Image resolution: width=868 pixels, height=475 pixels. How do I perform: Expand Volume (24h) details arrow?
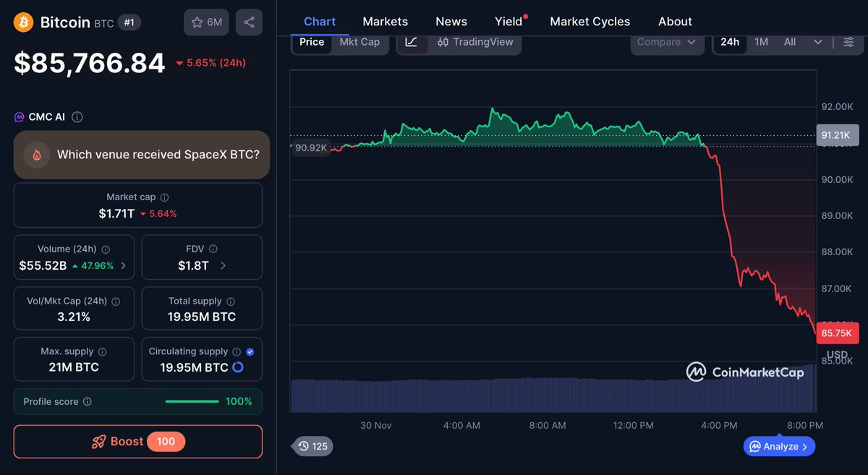click(123, 266)
